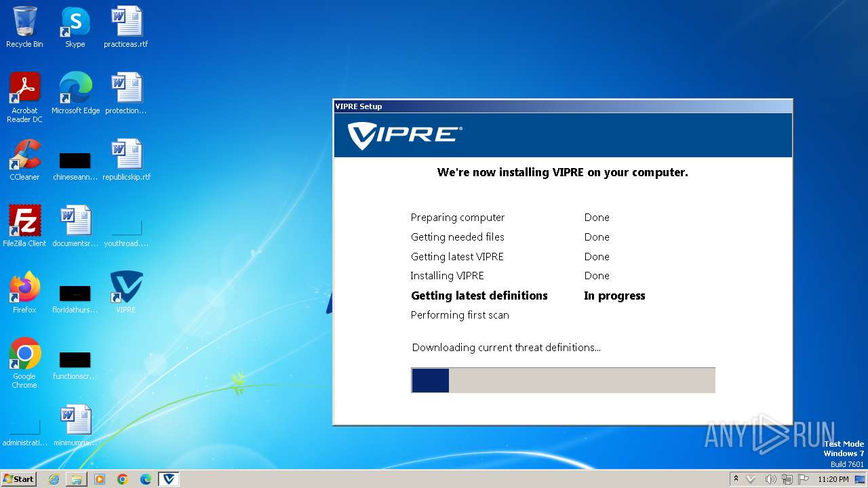Select the floridathurs file icon
This screenshot has height=488, width=868.
(75, 300)
